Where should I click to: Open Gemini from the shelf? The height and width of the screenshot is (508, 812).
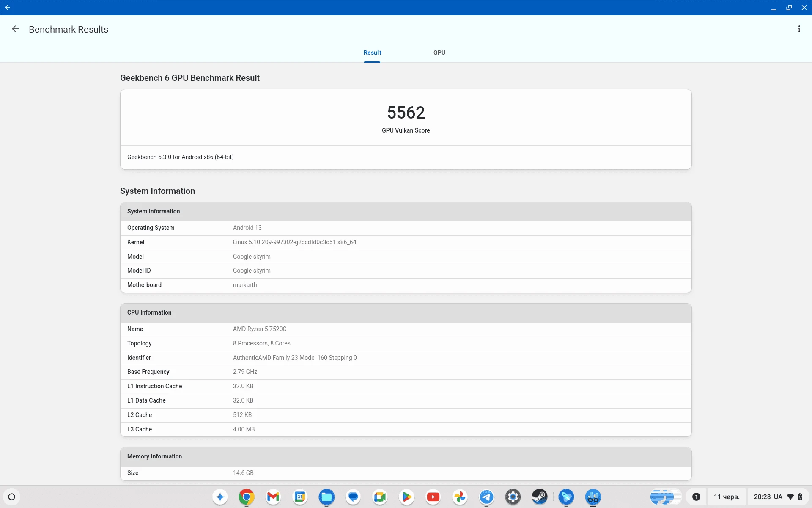tap(220, 497)
